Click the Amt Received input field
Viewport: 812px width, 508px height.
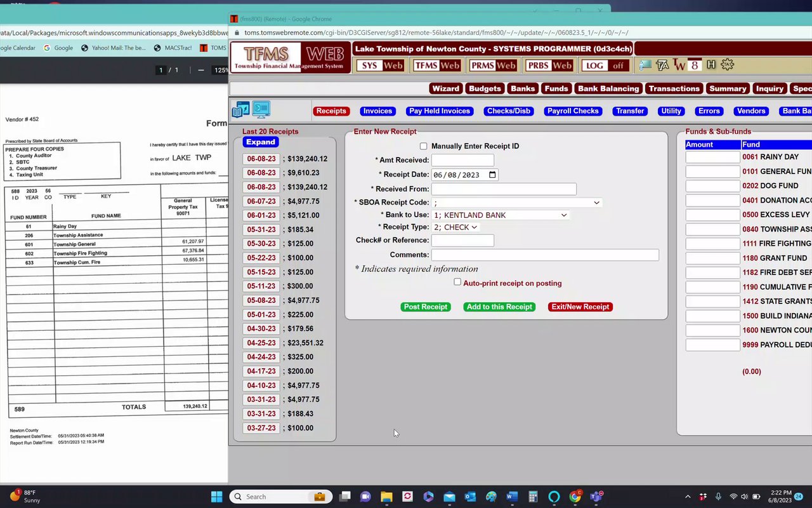pyautogui.click(x=462, y=160)
